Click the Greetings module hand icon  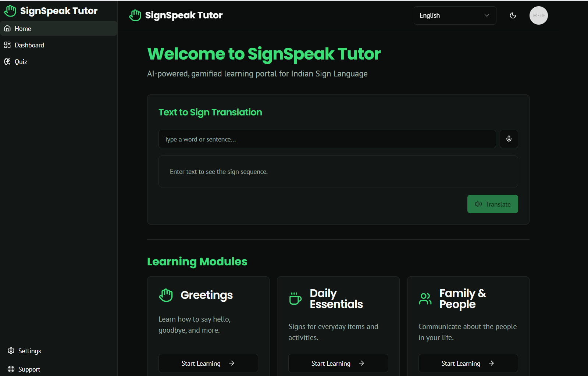pos(166,295)
